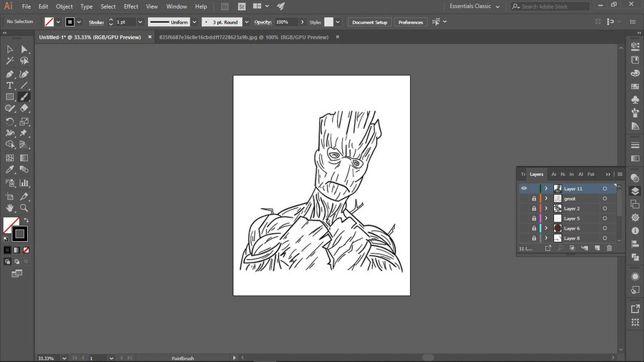
Task: Select the Type tool
Action: pyautogui.click(x=9, y=85)
